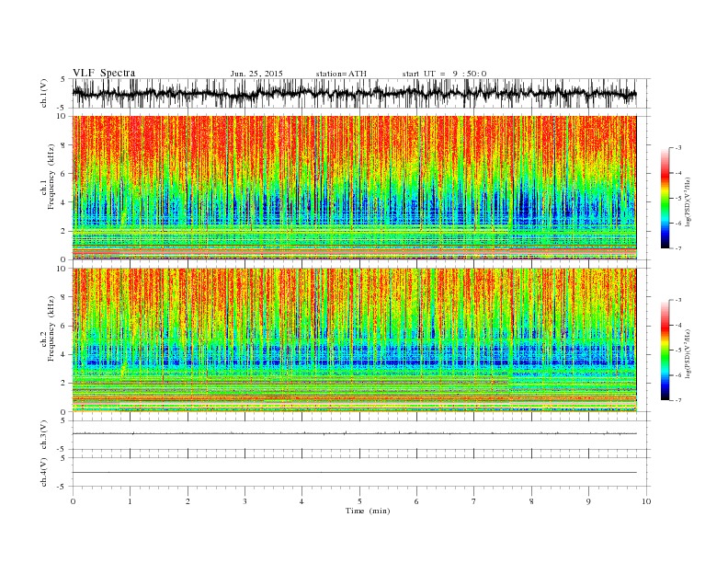
Task: Click the "3" time-axis tick label
Action: [x=245, y=501]
